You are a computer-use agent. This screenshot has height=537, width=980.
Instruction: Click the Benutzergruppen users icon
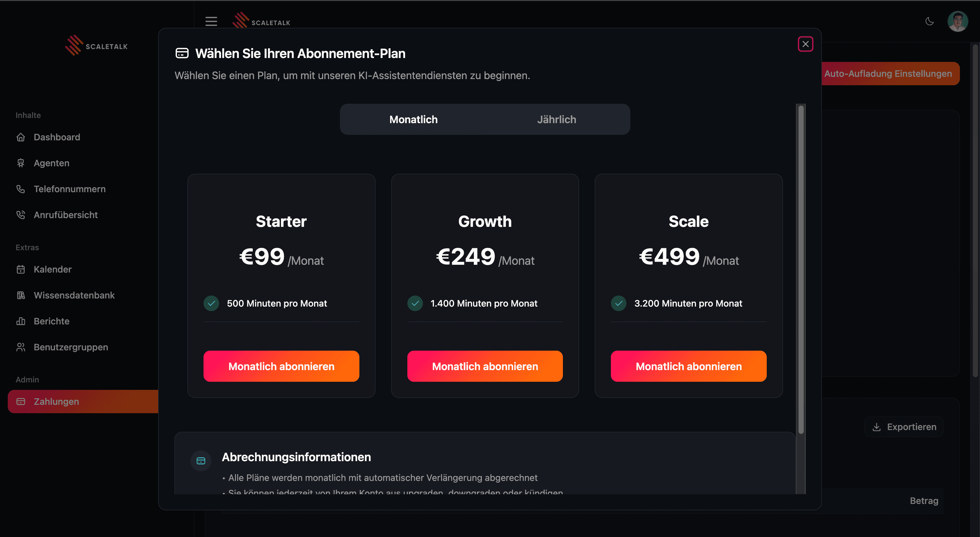21,347
